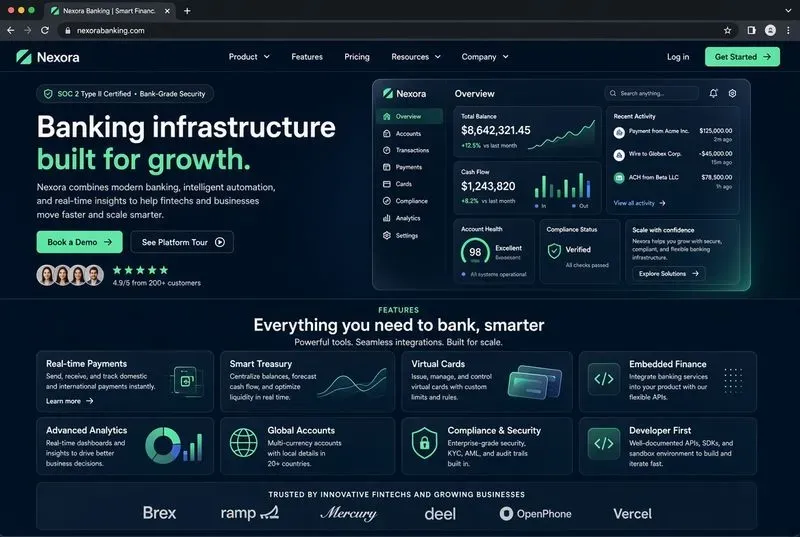The width and height of the screenshot is (800, 537).
Task: Click ACH from Beta LLC activity row
Action: coord(673,181)
